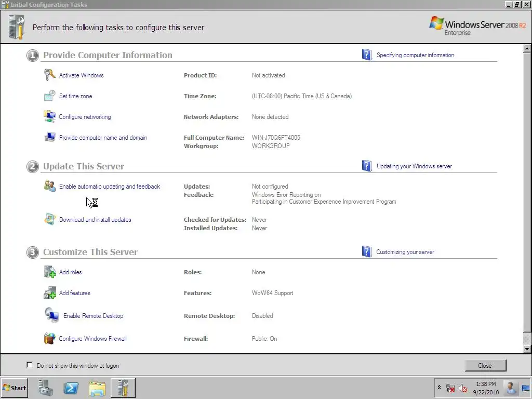Viewport: 532px width, 399px height.
Task: Click the Close button at the window's bottom
Action: click(485, 365)
